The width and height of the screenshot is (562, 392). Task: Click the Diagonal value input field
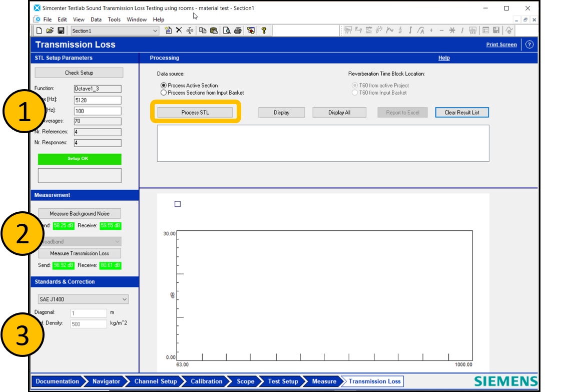[x=89, y=313]
